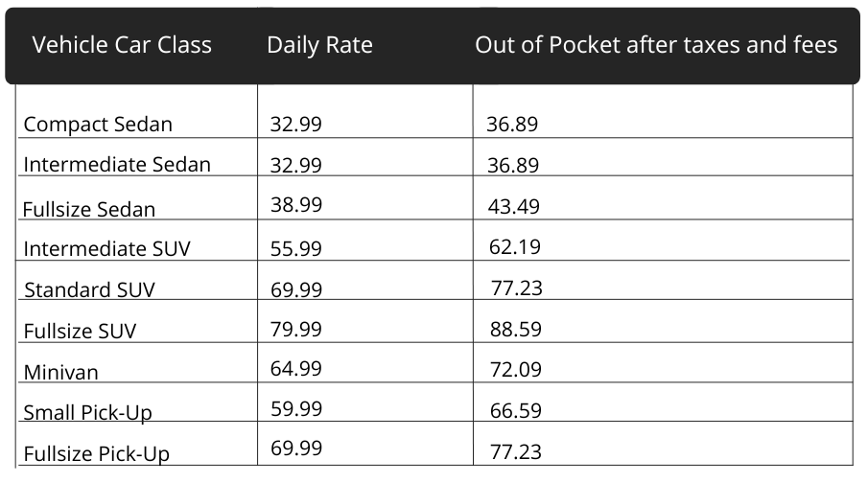Click the Vehicle Car Class column header
The width and height of the screenshot is (868, 483).
122,45
